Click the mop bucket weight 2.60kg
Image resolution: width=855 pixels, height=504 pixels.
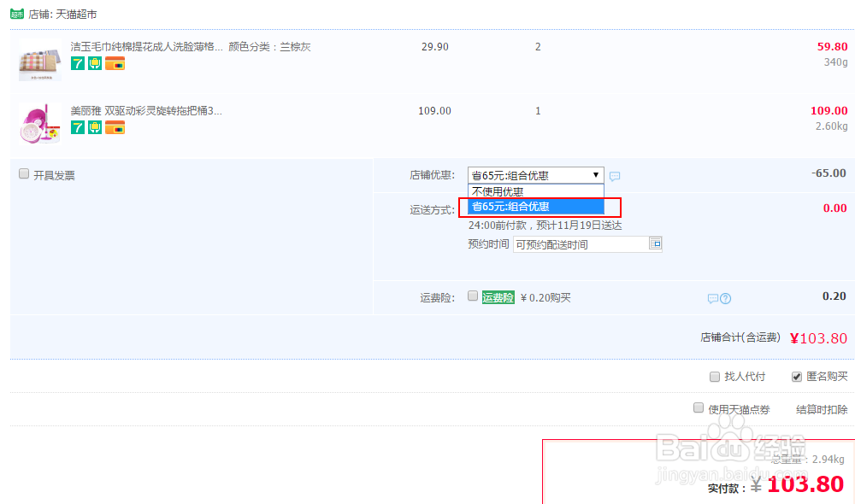tap(832, 126)
